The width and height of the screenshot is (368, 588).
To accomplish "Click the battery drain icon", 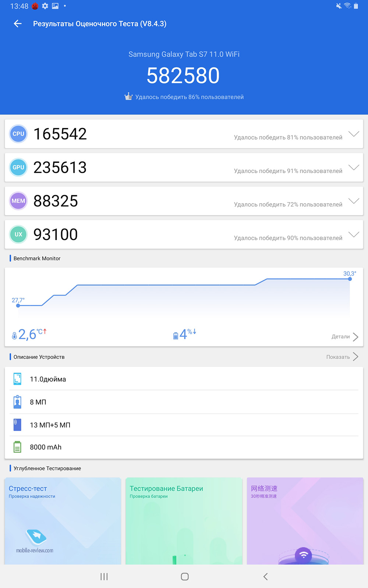I will [x=176, y=336].
